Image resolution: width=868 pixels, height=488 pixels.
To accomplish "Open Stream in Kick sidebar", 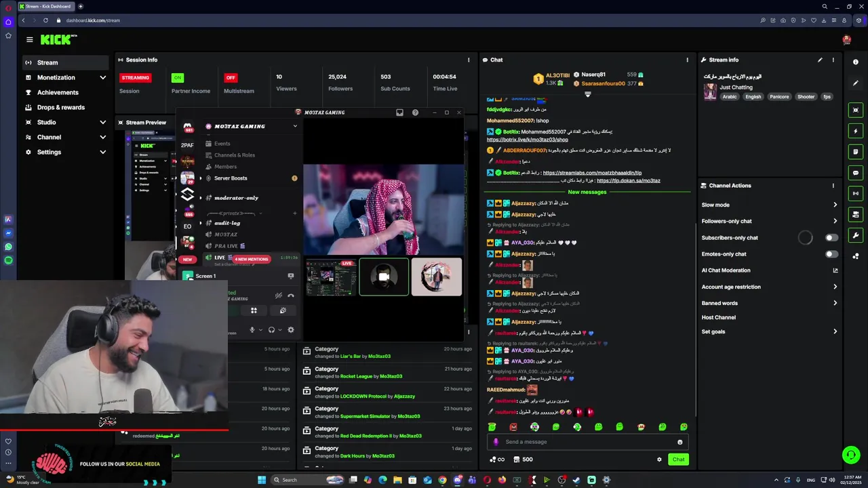I will [x=65, y=62].
